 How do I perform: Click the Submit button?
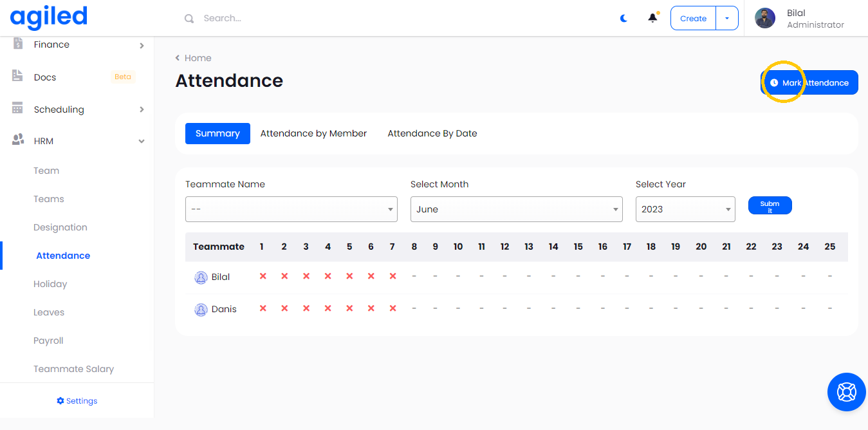click(x=770, y=206)
